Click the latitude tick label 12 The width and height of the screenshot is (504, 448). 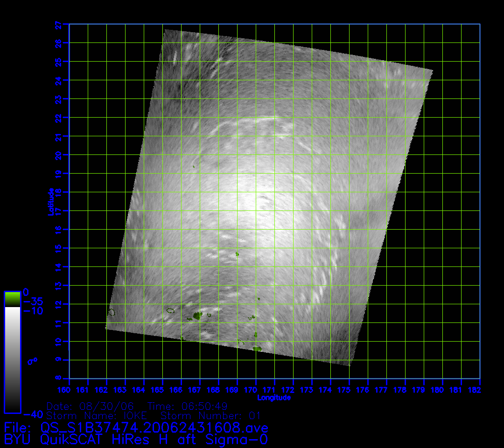(x=59, y=304)
